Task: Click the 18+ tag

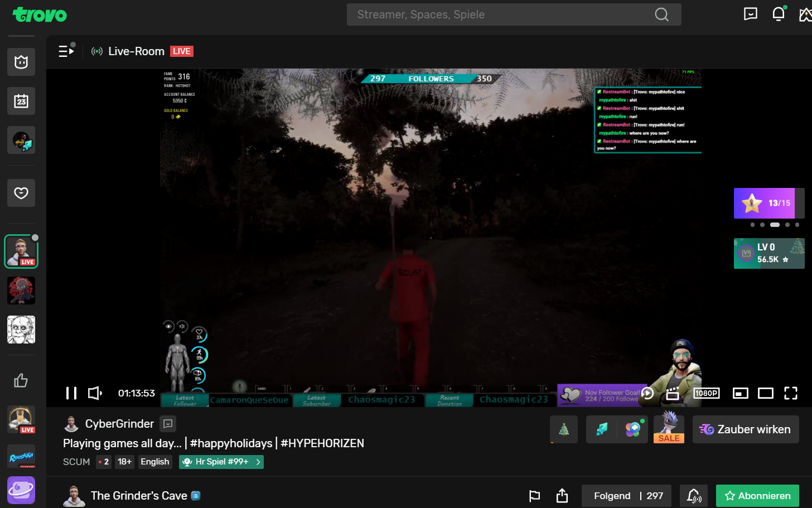Action: tap(125, 462)
